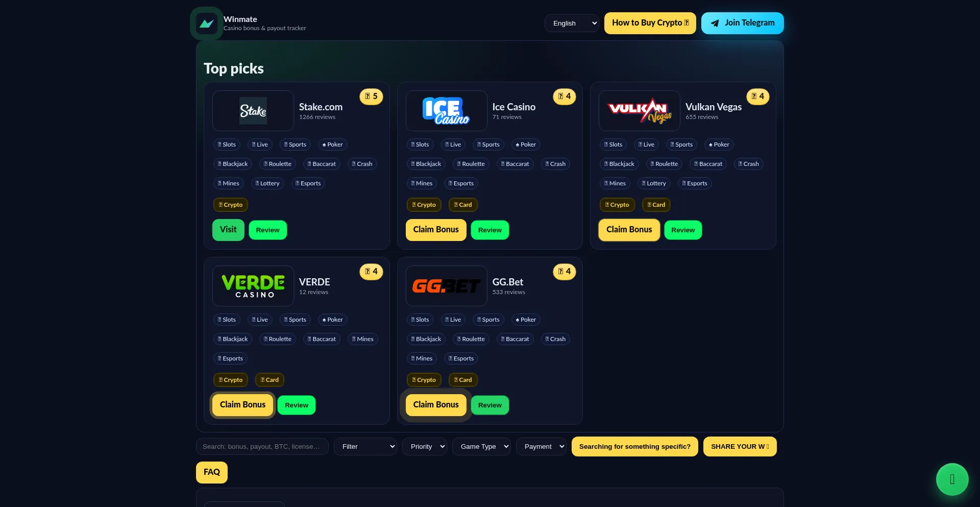Claim the Vulkan Vegas bonus
The image size is (980, 507).
coord(629,230)
